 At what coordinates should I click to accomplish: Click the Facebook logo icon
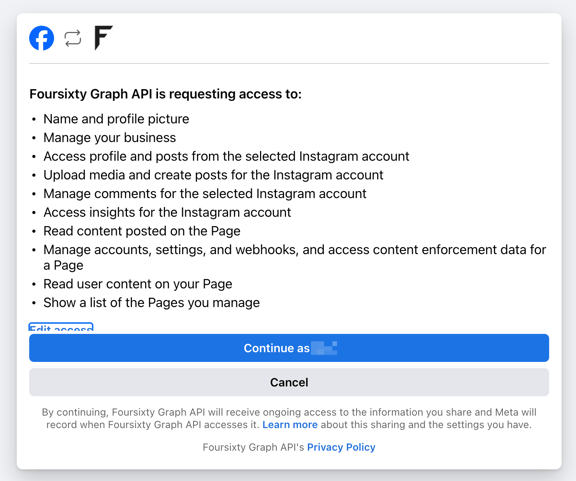tap(42, 38)
